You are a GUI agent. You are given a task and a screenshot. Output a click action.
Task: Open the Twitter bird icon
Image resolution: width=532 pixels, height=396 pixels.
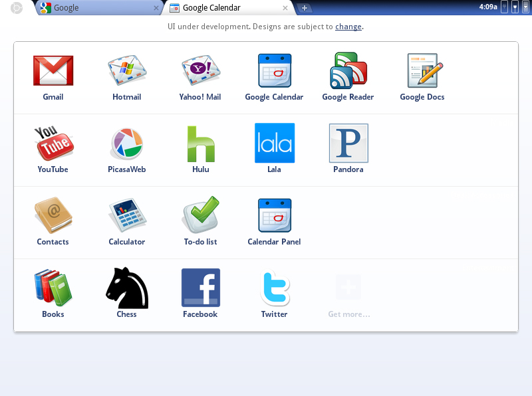(275, 288)
